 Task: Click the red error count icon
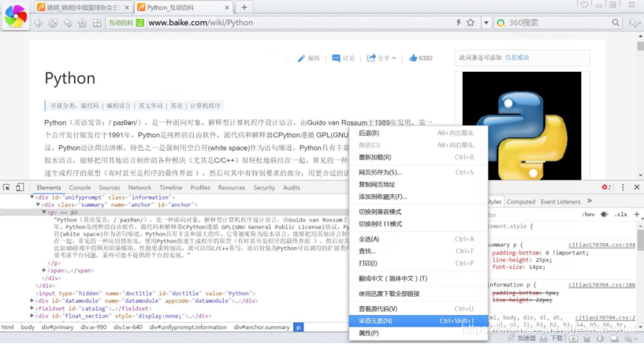click(x=606, y=188)
